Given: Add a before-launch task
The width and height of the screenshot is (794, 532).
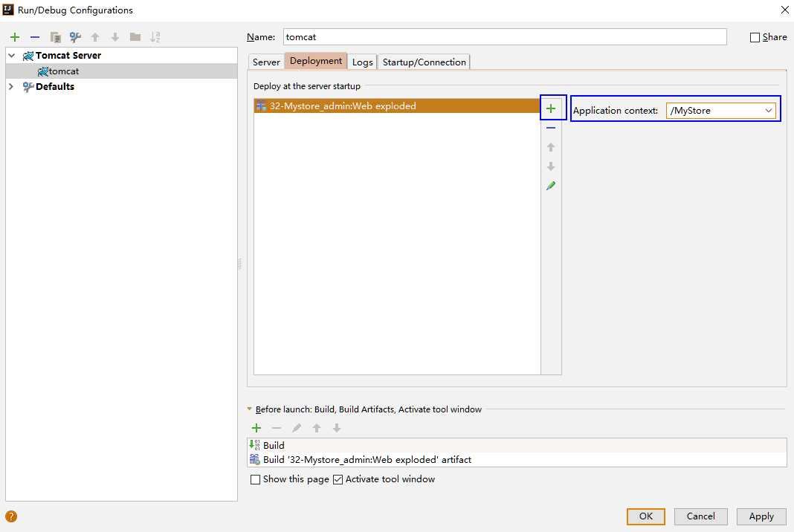Looking at the screenshot, I should [256, 428].
